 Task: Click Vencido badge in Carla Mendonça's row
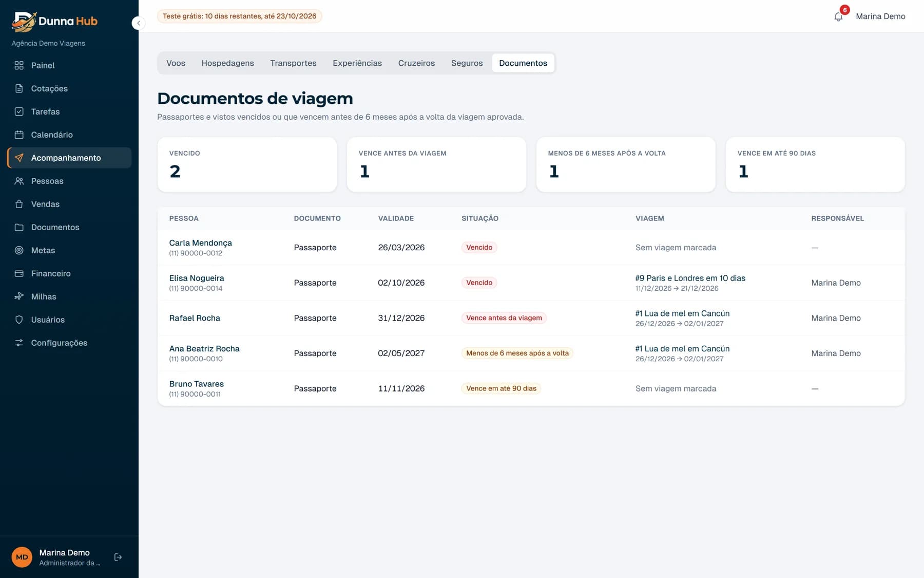(479, 248)
